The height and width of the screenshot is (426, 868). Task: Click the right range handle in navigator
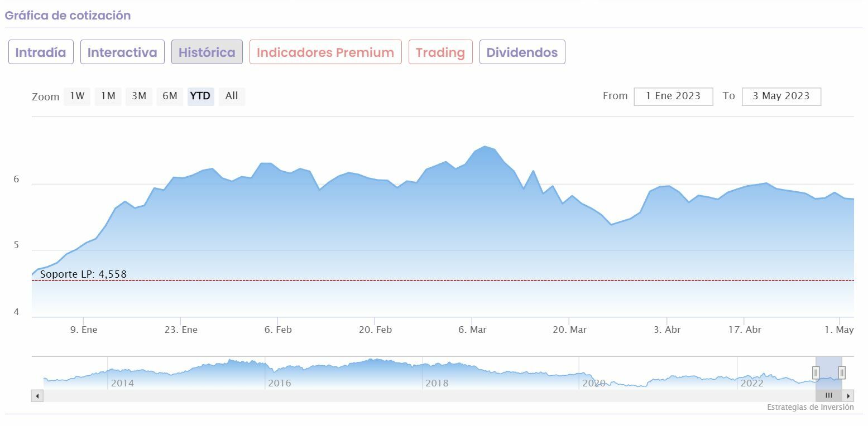point(842,372)
